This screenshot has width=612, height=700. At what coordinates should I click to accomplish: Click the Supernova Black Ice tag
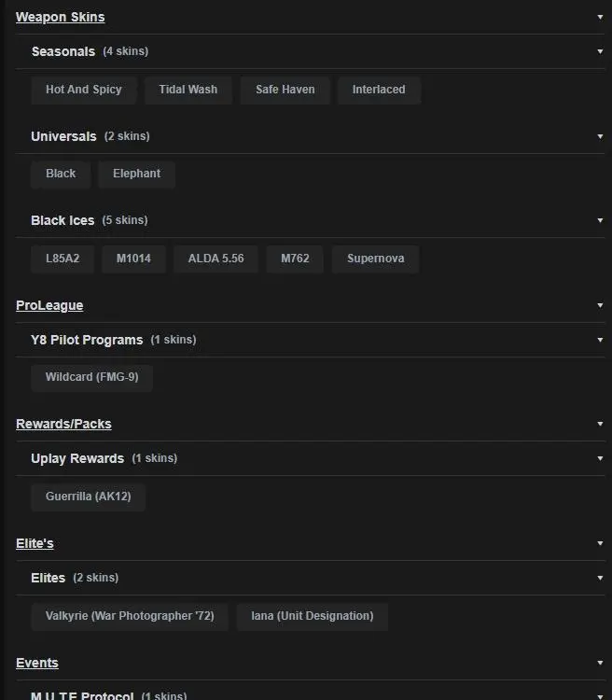[375, 259]
